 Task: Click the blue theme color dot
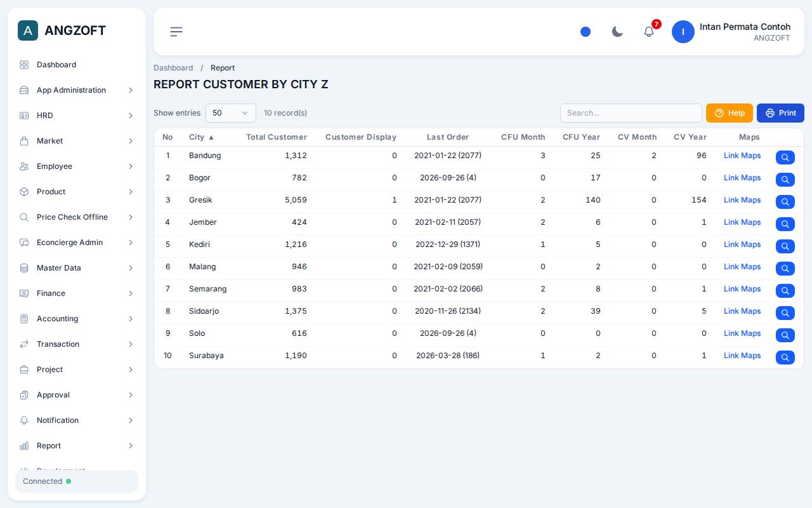586,32
